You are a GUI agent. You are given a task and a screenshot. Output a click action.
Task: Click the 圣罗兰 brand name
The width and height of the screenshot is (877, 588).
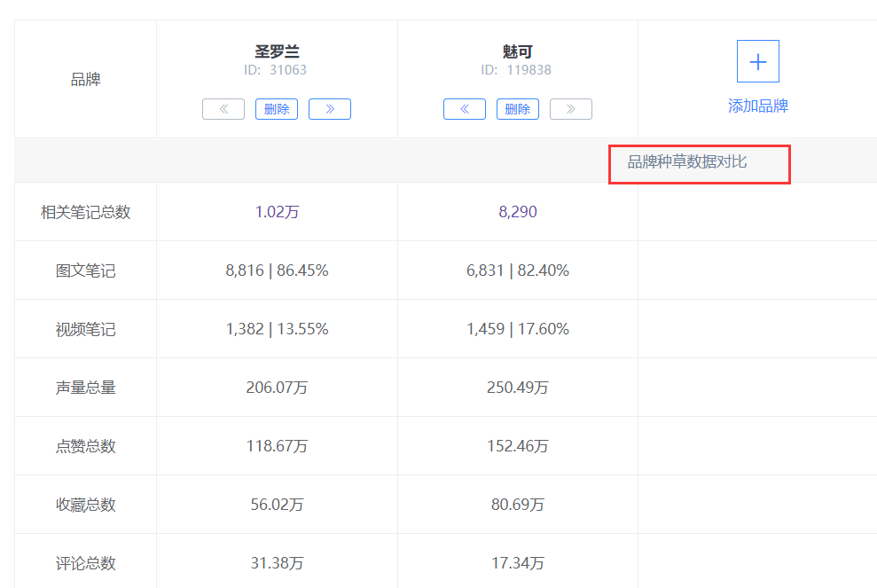pyautogui.click(x=277, y=52)
